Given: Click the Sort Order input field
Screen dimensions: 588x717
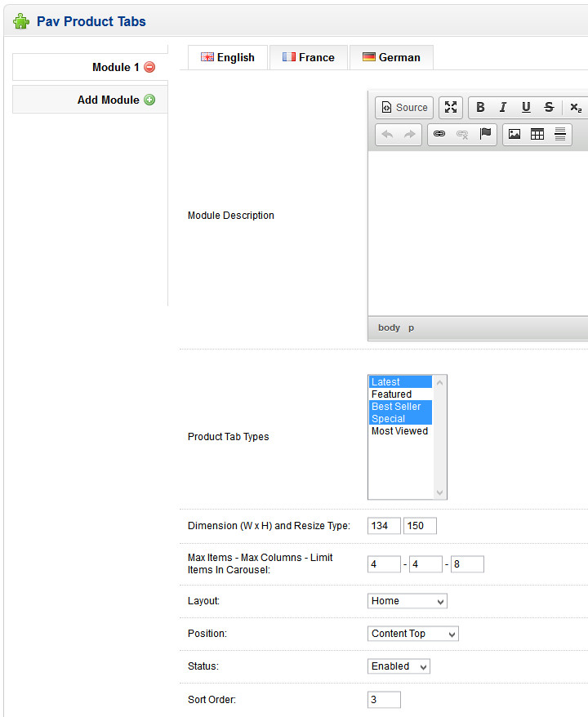Looking at the screenshot, I should [x=384, y=700].
